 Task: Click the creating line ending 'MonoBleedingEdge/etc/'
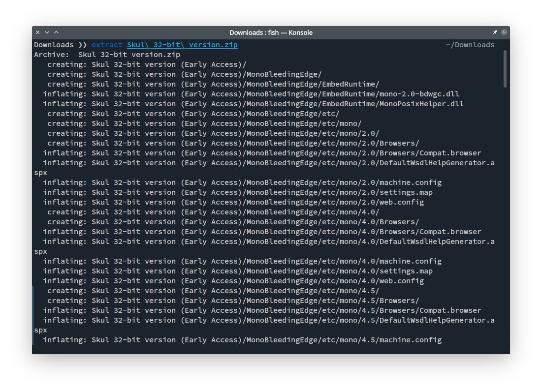(x=193, y=114)
